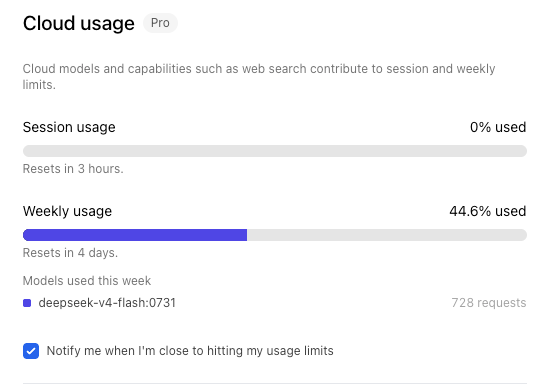The width and height of the screenshot is (560, 392).
Task: Uncheck the usage limits notification checkbox
Action: [31, 351]
